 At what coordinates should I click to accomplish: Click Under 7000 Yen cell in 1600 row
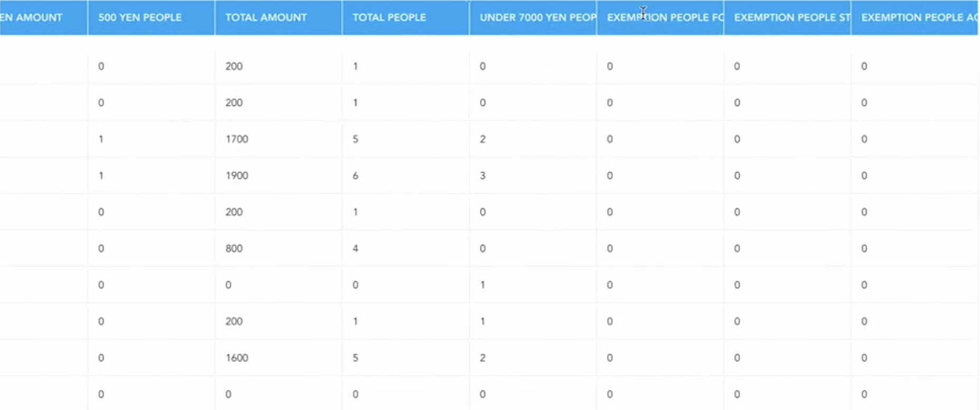(x=483, y=358)
